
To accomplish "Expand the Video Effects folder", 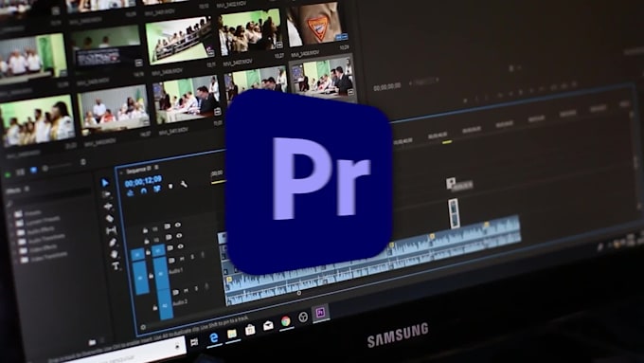I will [15, 251].
